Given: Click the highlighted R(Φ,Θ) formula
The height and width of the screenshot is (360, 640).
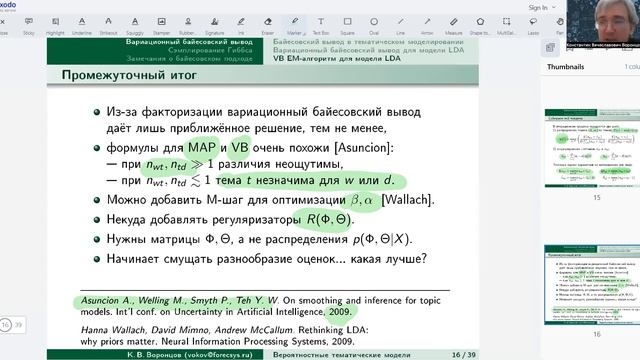Looking at the screenshot, I should pos(329,220).
